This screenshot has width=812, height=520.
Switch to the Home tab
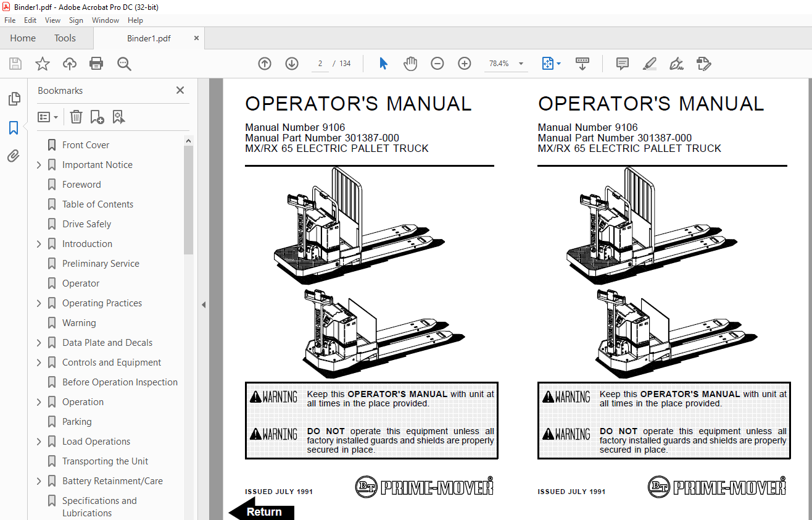tap(23, 38)
